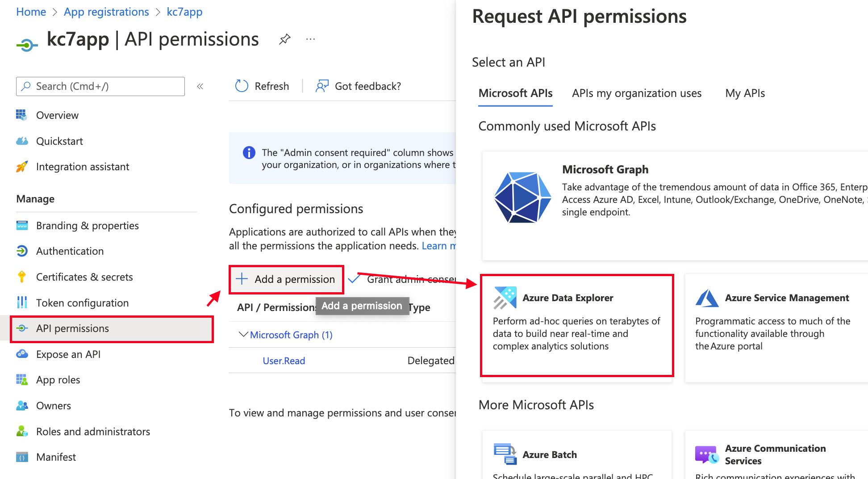Image resolution: width=868 pixels, height=479 pixels.
Task: Click the plus icon on Add a permission
Action: [242, 279]
